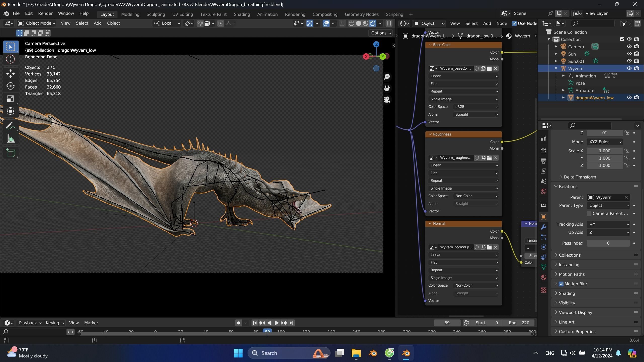Toggle dragonWyvern_low visibility
The image size is (644, 362).
point(629,98)
